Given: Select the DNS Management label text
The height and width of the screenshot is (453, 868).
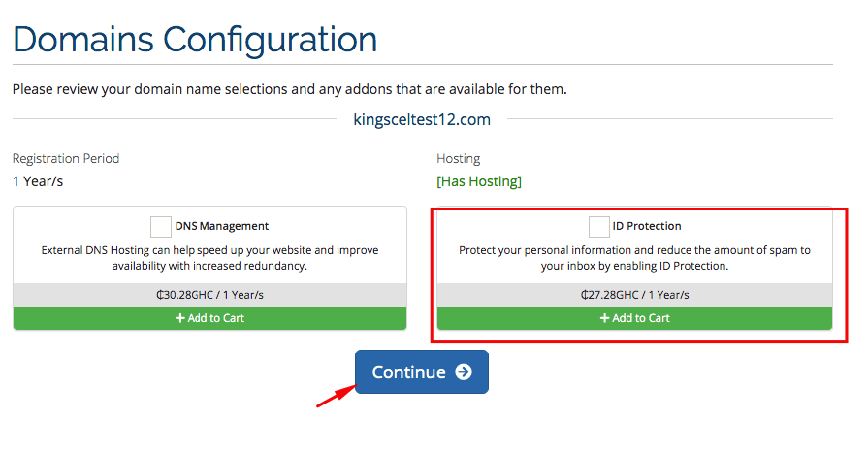Looking at the screenshot, I should pyautogui.click(x=222, y=227).
